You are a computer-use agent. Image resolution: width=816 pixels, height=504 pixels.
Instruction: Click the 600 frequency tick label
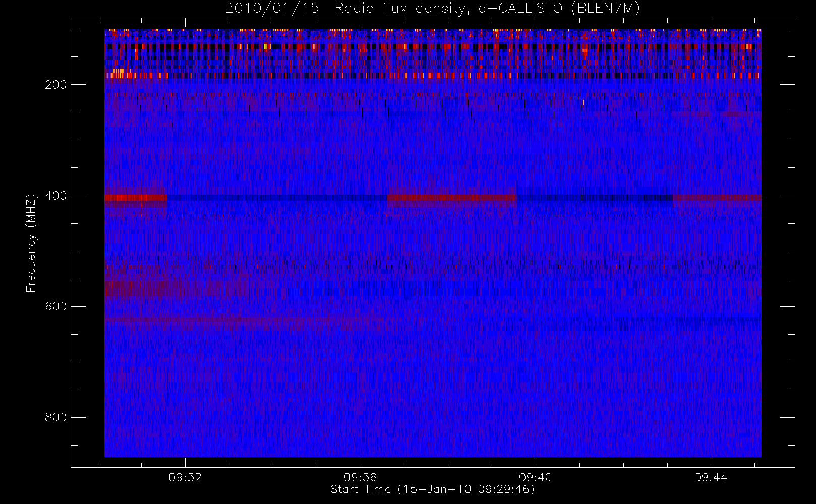(x=56, y=306)
